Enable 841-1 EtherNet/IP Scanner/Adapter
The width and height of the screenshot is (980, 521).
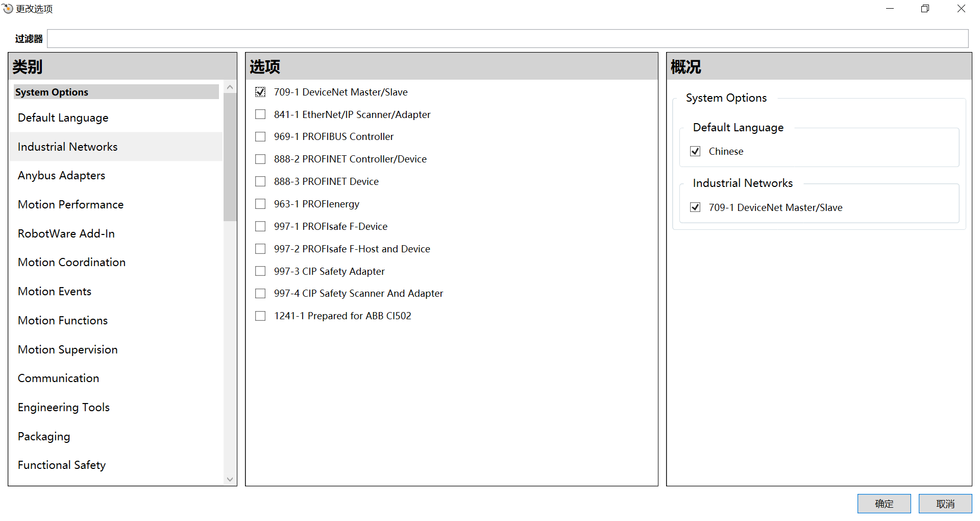point(260,114)
